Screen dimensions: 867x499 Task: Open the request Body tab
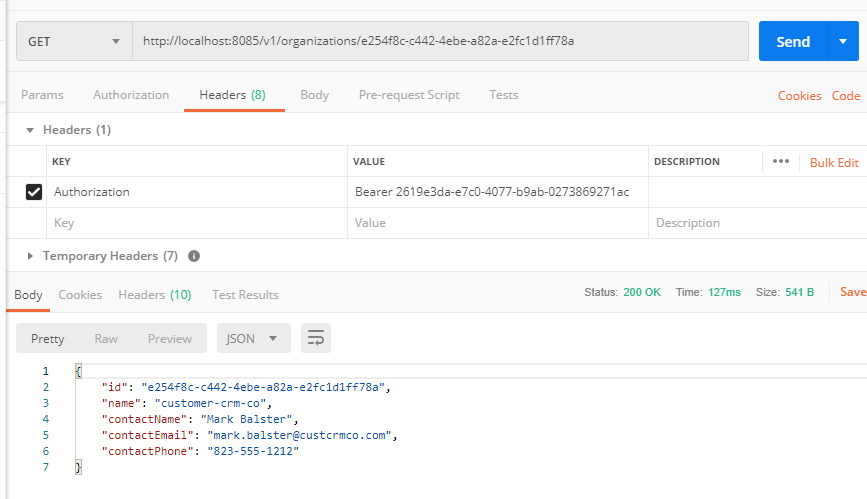coord(315,95)
